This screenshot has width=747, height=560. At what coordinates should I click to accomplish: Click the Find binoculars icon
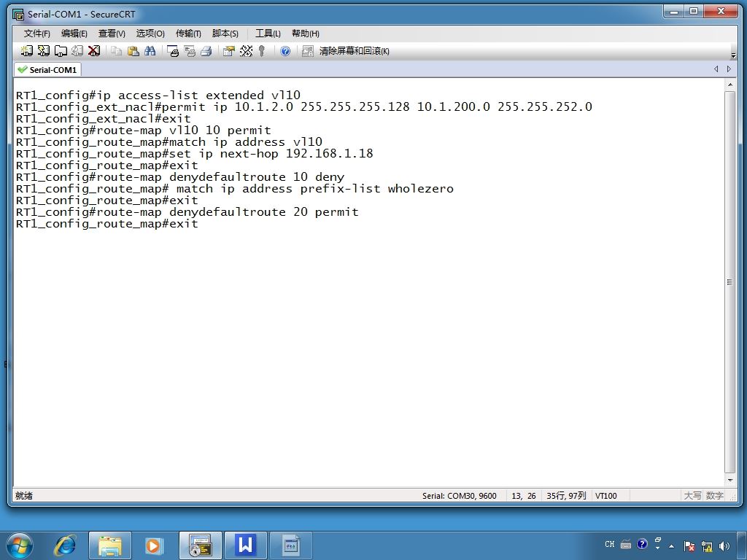click(150, 50)
